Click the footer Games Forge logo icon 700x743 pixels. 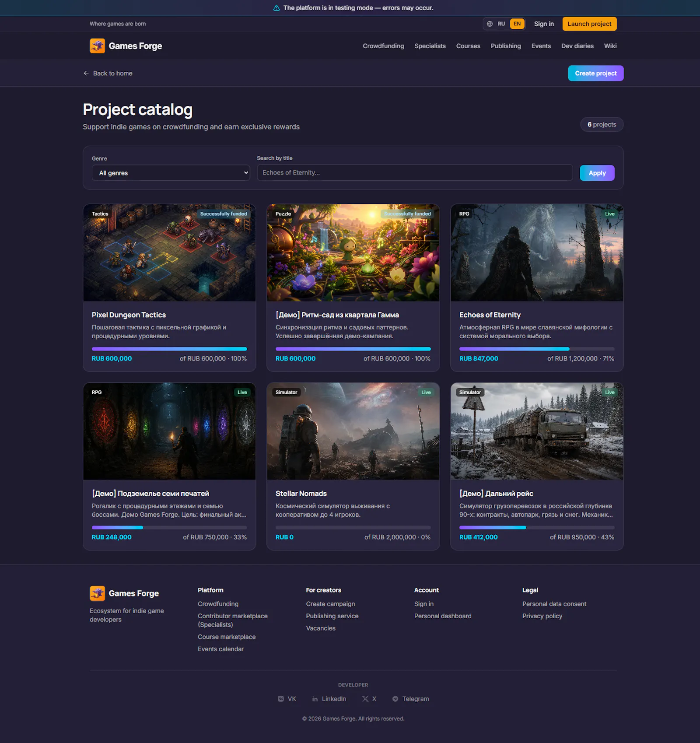pyautogui.click(x=97, y=593)
